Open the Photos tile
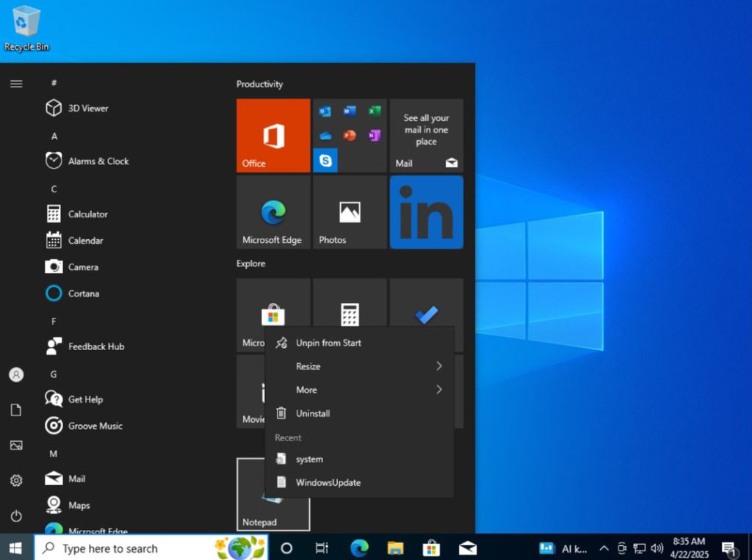752x560 pixels. [x=350, y=212]
